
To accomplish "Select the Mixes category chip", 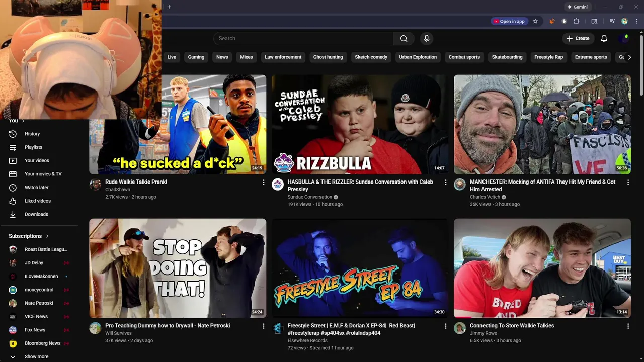I will tap(247, 57).
